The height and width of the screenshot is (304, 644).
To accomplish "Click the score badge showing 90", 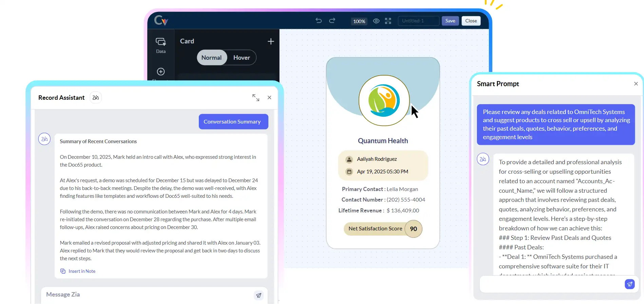I will [x=413, y=229].
